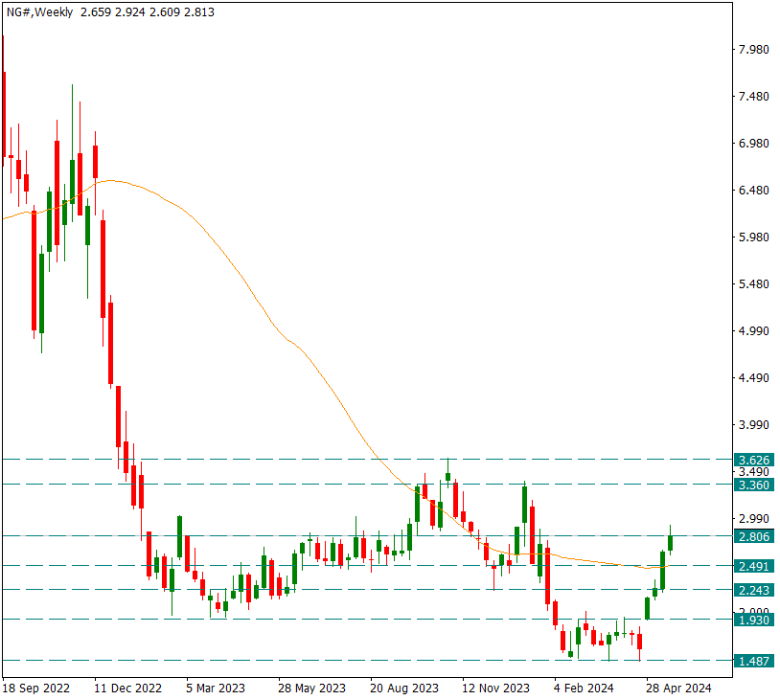This screenshot has height=700, width=780.
Task: Click the 7.480 price axis value
Action: point(753,96)
